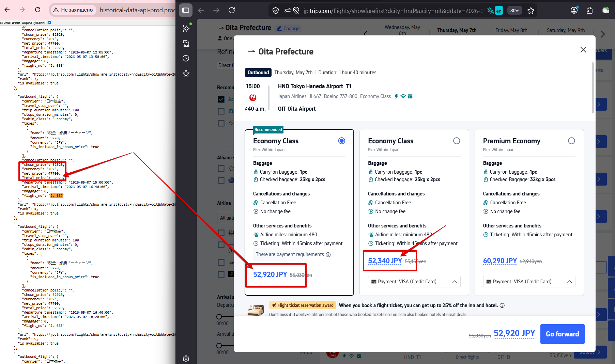Open the bookmarks star icon in browser sidebar
This screenshot has height=364, width=615.
pyautogui.click(x=186, y=73)
